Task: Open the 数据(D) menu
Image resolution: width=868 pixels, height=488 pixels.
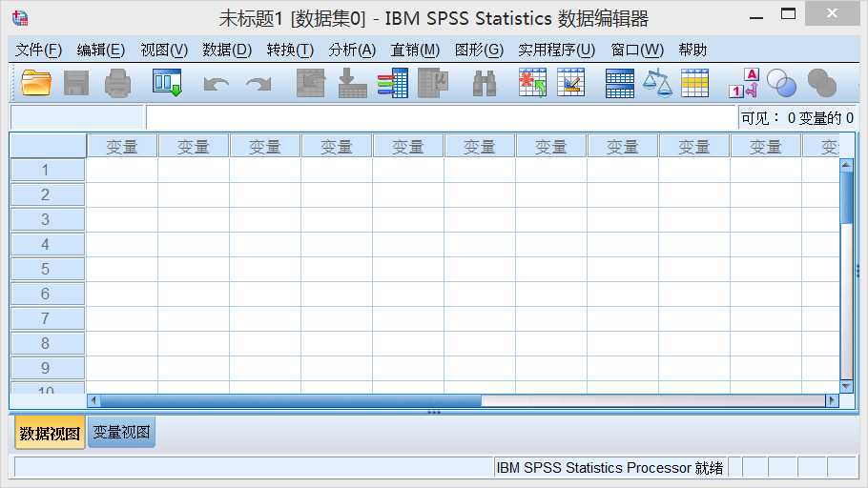Action: (227, 50)
